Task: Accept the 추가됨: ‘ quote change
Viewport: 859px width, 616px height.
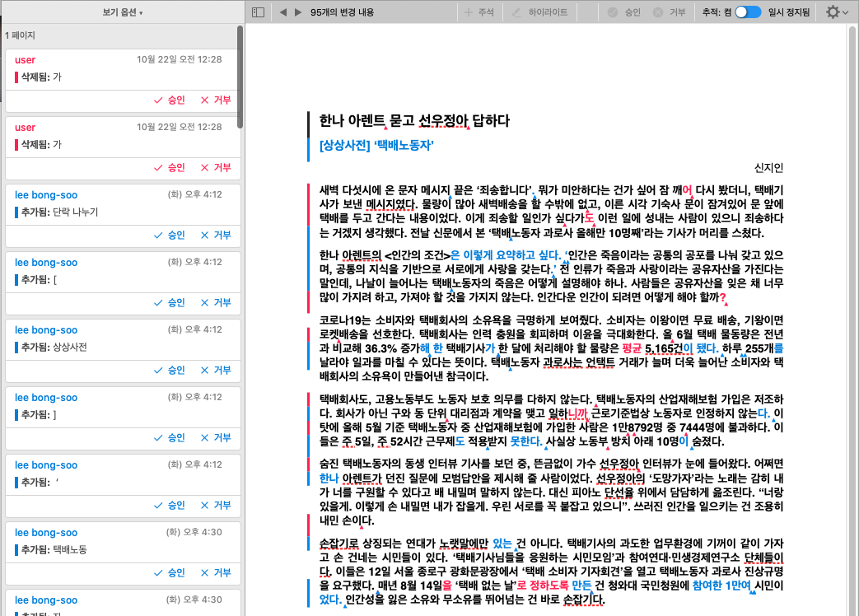Action: point(170,505)
